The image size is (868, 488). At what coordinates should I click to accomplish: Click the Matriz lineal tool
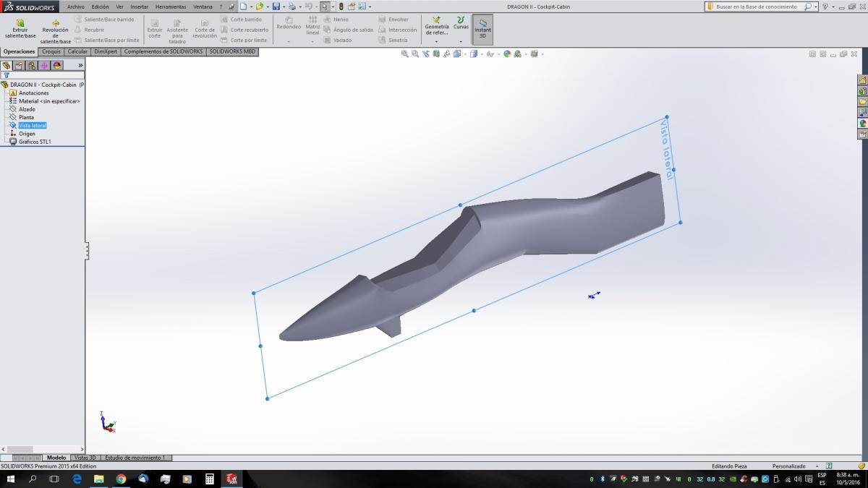click(312, 26)
